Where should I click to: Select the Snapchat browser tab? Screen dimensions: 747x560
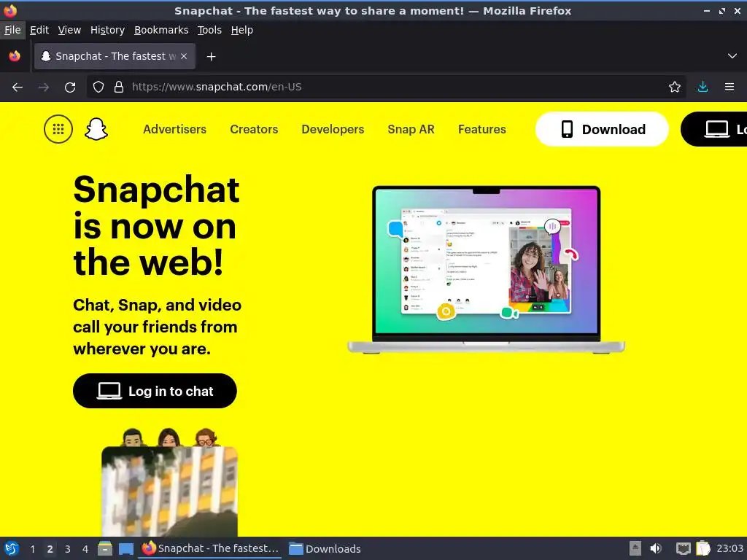tap(115, 56)
